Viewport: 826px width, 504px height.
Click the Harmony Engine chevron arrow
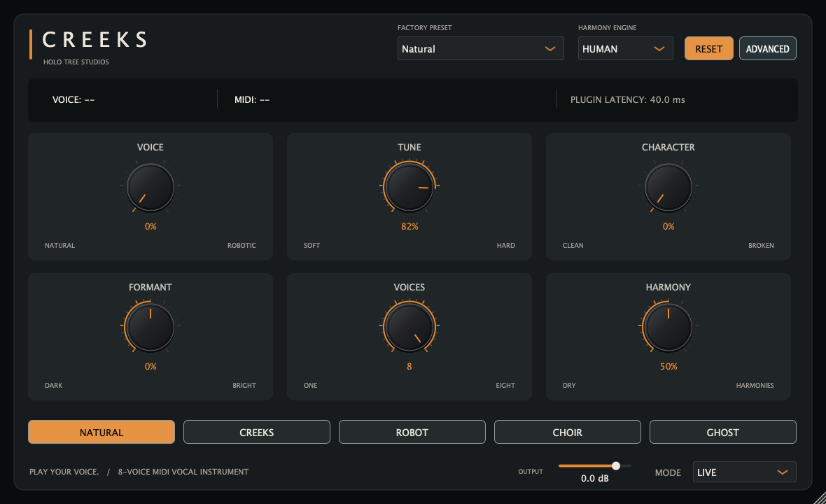click(659, 49)
